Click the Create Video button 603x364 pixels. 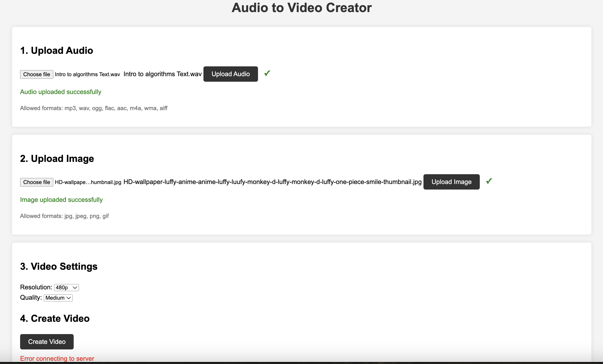point(47,342)
